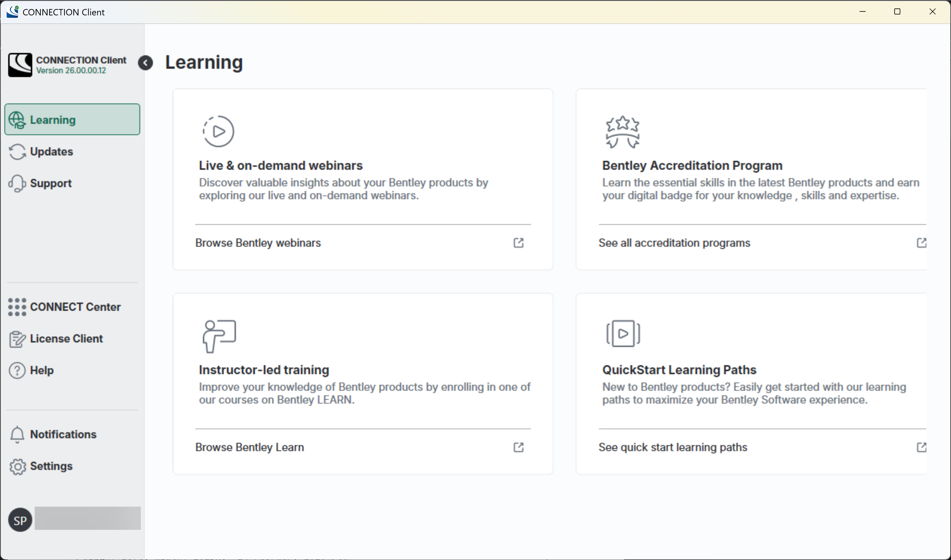Viewport: 951px width, 560px height.
Task: Collapse the sidebar with the arrow button
Action: click(145, 63)
